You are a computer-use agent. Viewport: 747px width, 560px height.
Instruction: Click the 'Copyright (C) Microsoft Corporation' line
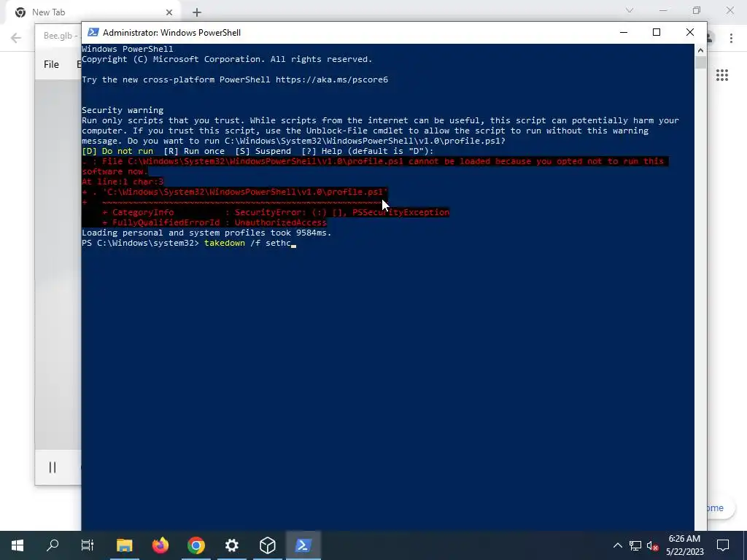click(x=227, y=60)
